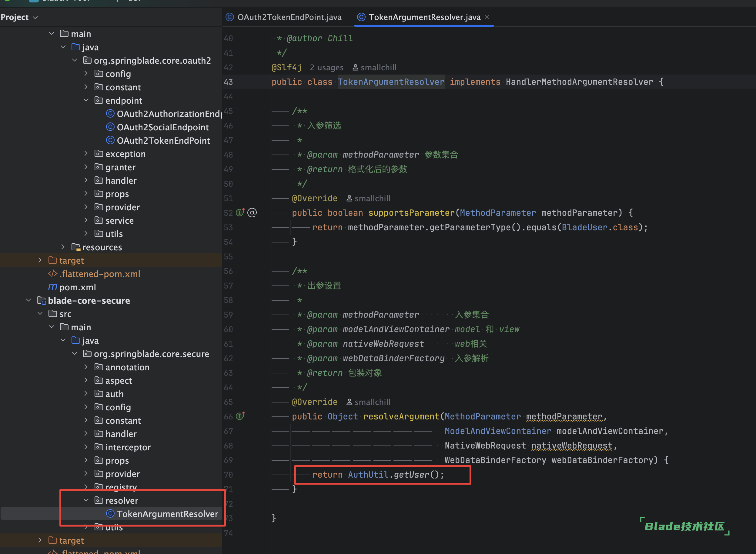756x554 pixels.
Task: Expand the bottom target folder
Action: pyautogui.click(x=40, y=540)
